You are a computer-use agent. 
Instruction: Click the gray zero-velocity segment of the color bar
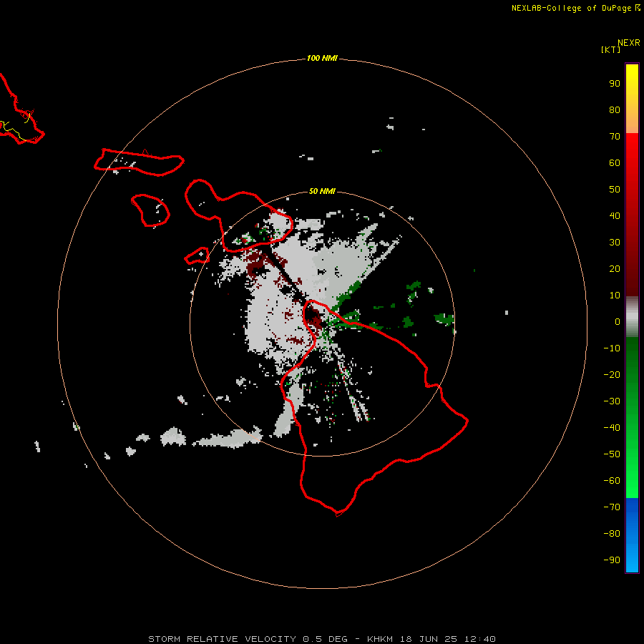632,317
